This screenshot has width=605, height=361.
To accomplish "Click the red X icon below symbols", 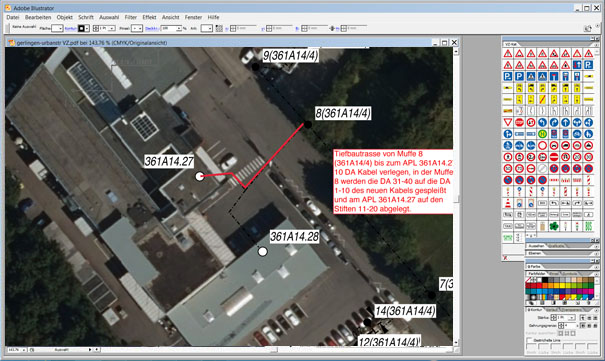I will pyautogui.click(x=505, y=258).
